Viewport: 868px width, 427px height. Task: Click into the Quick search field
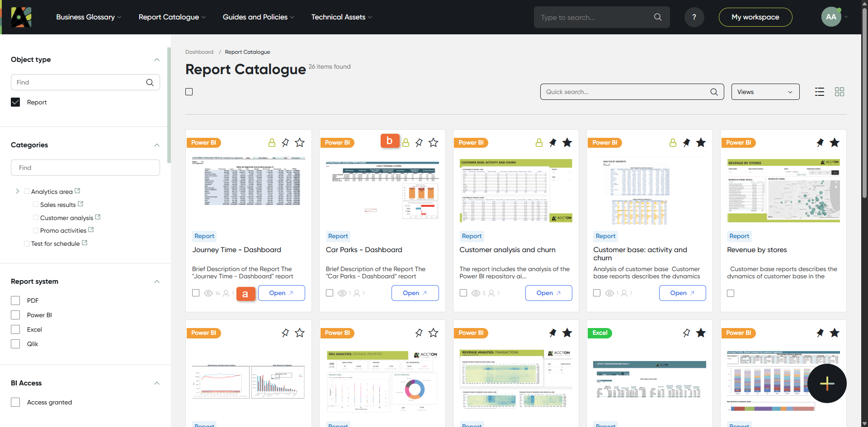point(626,92)
